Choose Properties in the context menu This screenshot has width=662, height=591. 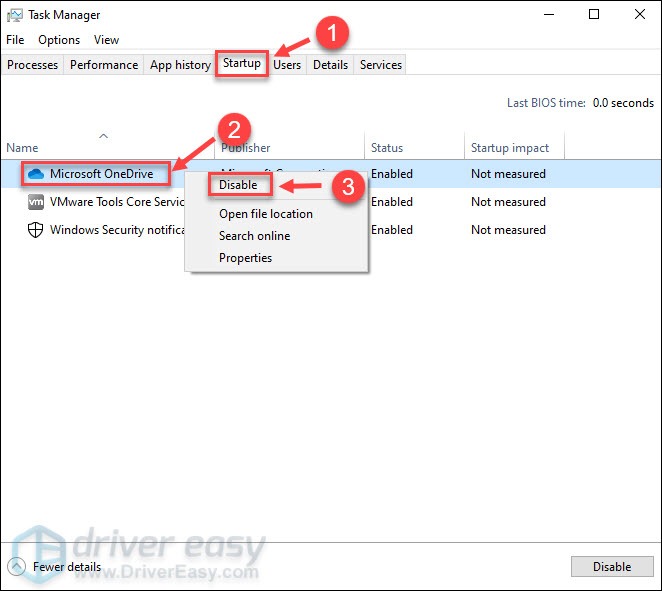coord(245,258)
